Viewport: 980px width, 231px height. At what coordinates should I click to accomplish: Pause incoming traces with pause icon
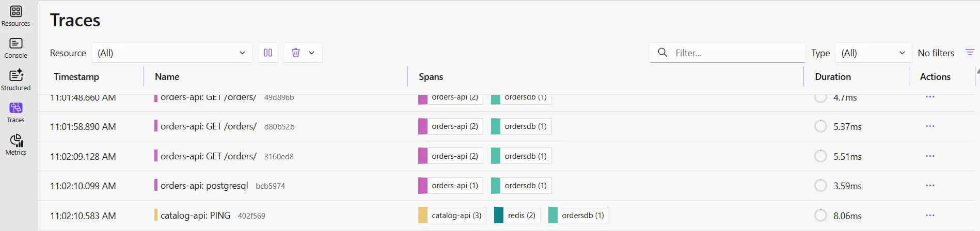coord(268,53)
